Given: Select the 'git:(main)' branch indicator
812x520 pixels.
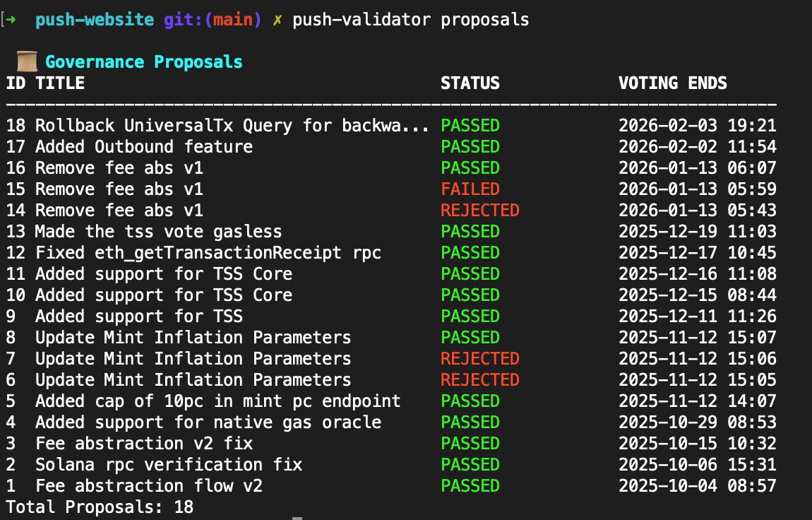Looking at the screenshot, I should click(x=213, y=20).
